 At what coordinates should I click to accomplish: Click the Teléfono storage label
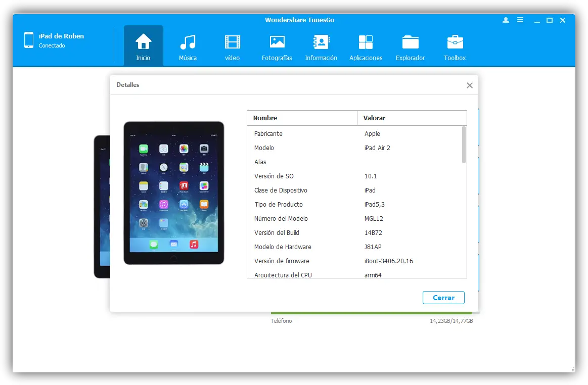(x=281, y=321)
